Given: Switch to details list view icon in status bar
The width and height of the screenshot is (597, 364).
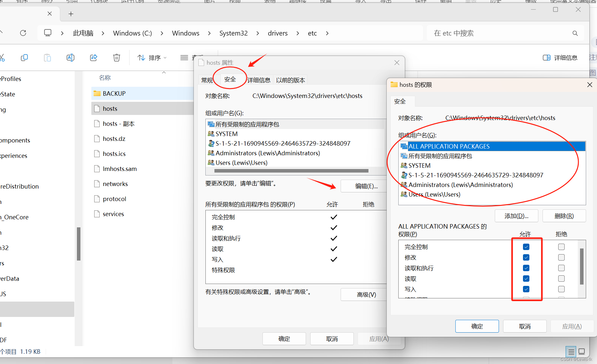Looking at the screenshot, I should click(571, 352).
